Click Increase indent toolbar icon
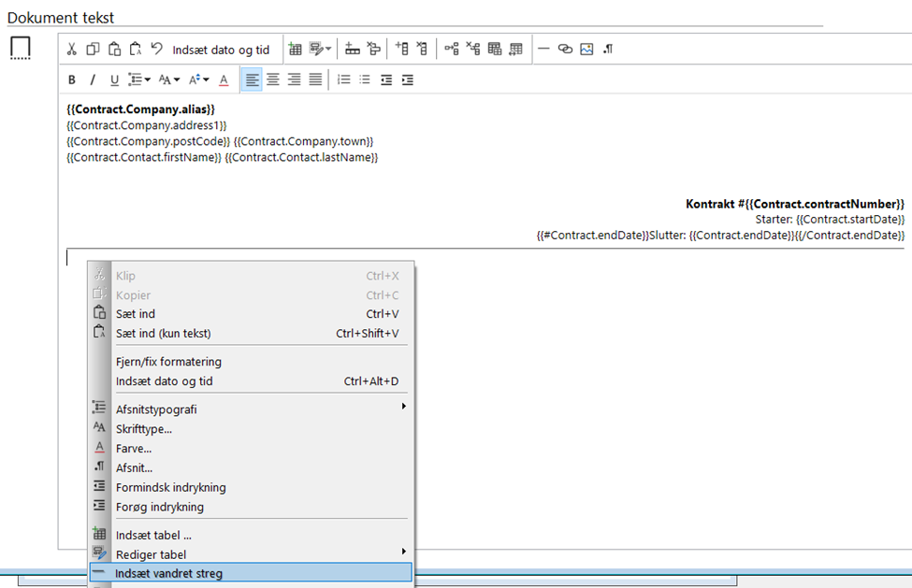 (408, 79)
